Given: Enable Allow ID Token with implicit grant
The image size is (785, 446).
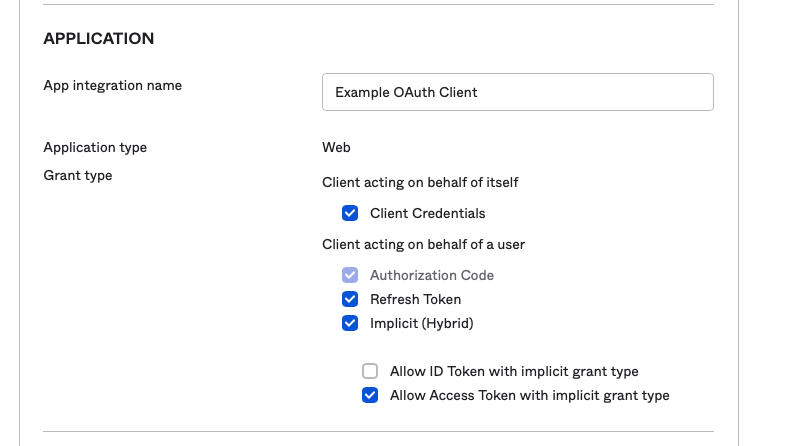Looking at the screenshot, I should (370, 371).
